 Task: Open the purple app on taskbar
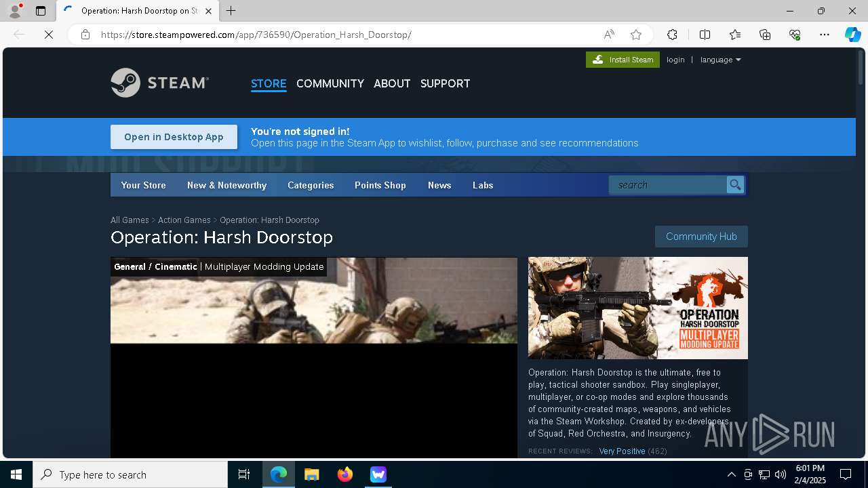pyautogui.click(x=378, y=474)
